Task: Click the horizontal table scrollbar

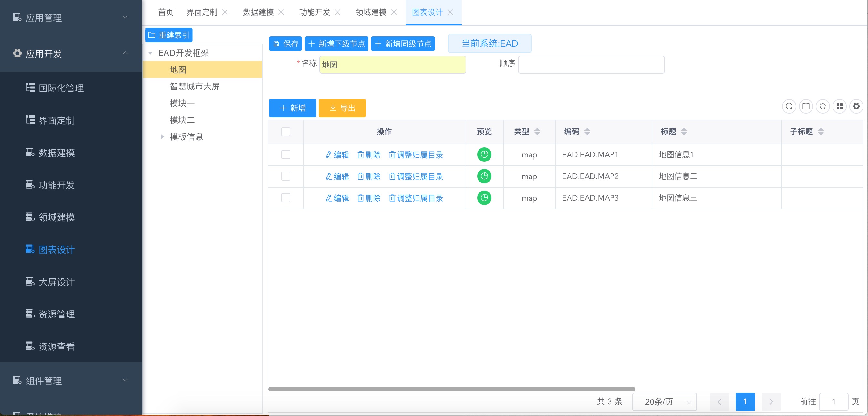Action: tap(451, 389)
